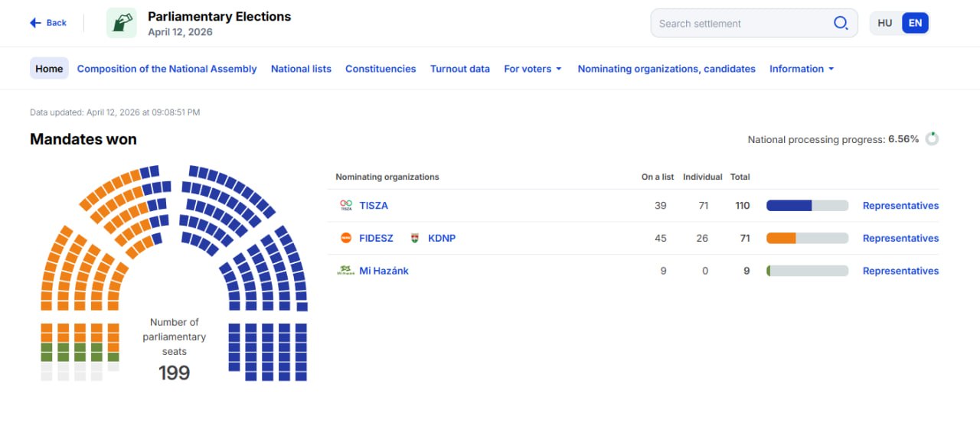Click the KDNP party crest icon

click(x=416, y=238)
